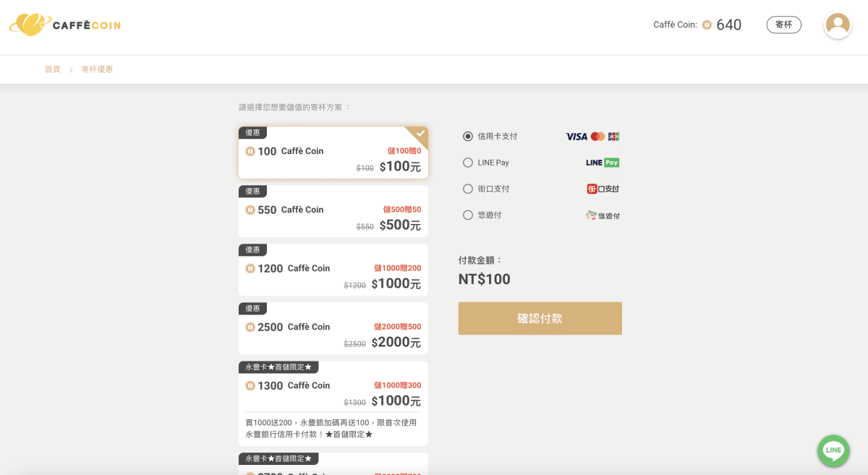Click the $500元 price

400,225
